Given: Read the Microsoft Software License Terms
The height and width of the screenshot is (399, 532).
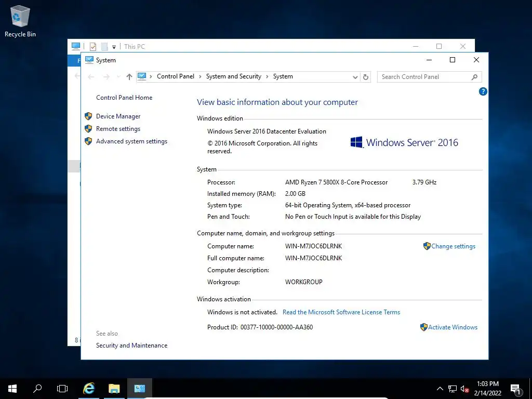Looking at the screenshot, I should [x=341, y=312].
